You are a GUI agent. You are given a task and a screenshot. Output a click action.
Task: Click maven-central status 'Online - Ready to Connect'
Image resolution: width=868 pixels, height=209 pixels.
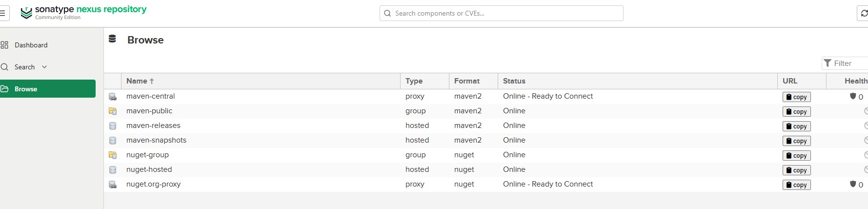pyautogui.click(x=548, y=96)
